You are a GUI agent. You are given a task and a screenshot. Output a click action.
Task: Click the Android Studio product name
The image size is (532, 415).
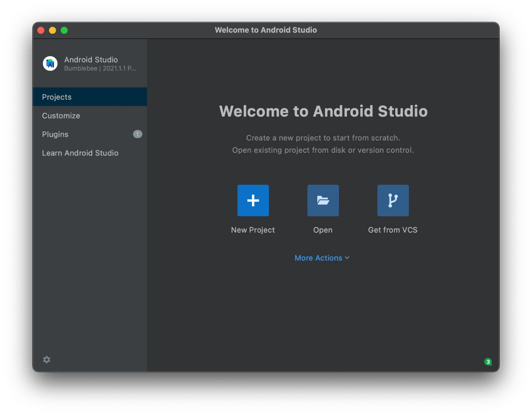tap(91, 60)
